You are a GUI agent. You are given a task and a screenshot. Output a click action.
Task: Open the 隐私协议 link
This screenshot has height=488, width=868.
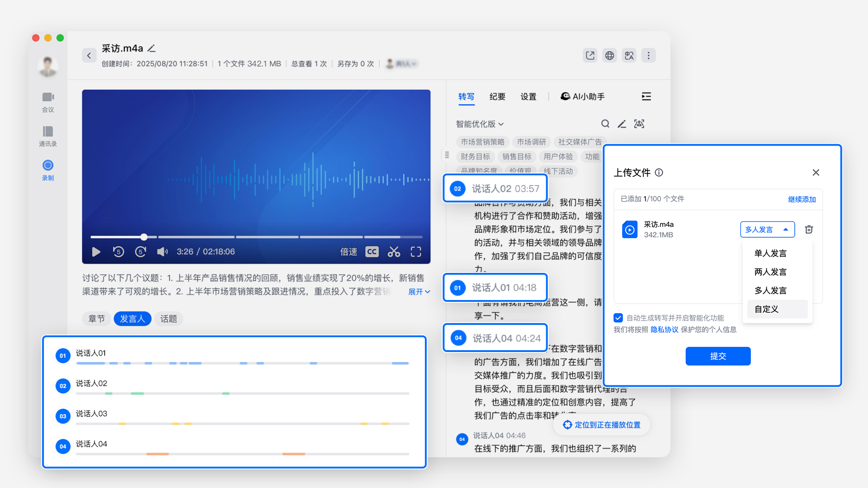tap(664, 329)
